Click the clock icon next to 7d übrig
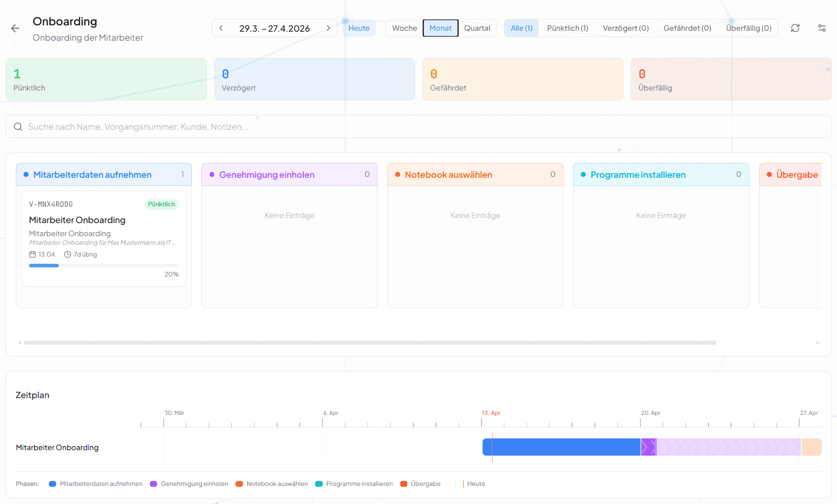 point(67,254)
